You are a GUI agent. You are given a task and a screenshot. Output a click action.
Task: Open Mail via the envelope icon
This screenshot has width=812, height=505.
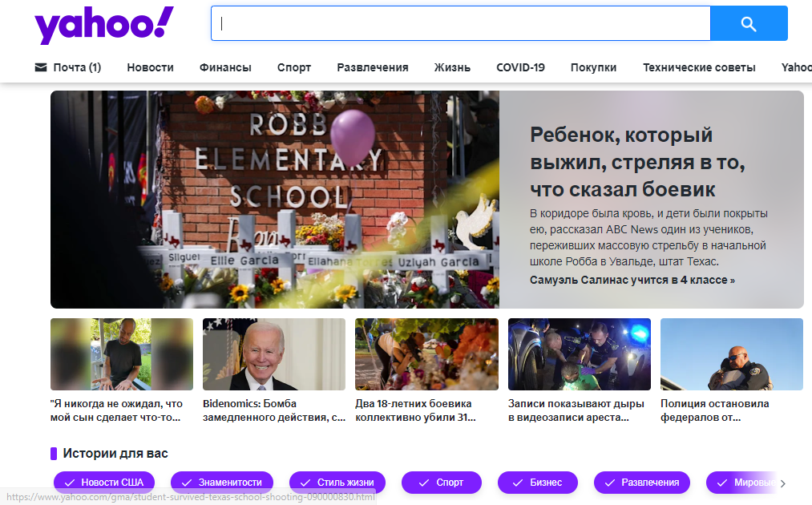(39, 67)
